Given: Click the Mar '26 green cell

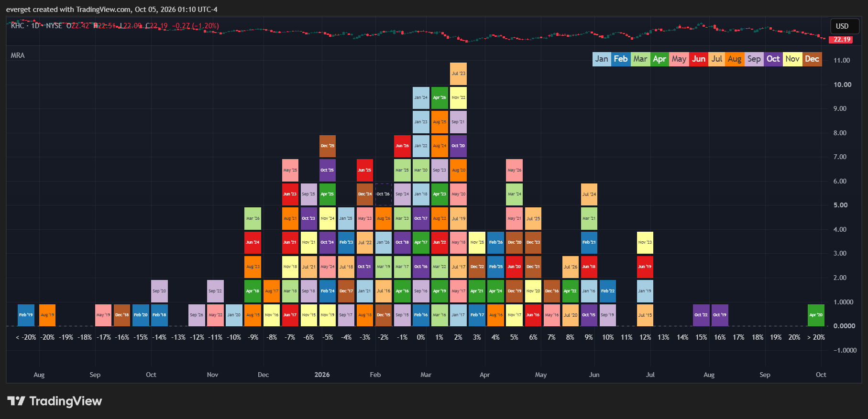Looking at the screenshot, I should coord(253,218).
